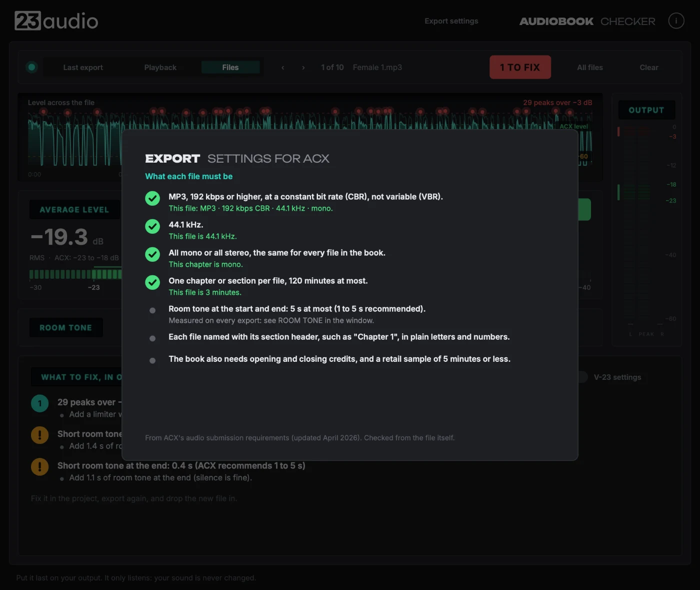The image size is (700, 590).
Task: Click warning icon for room tone at end
Action: pyautogui.click(x=40, y=467)
